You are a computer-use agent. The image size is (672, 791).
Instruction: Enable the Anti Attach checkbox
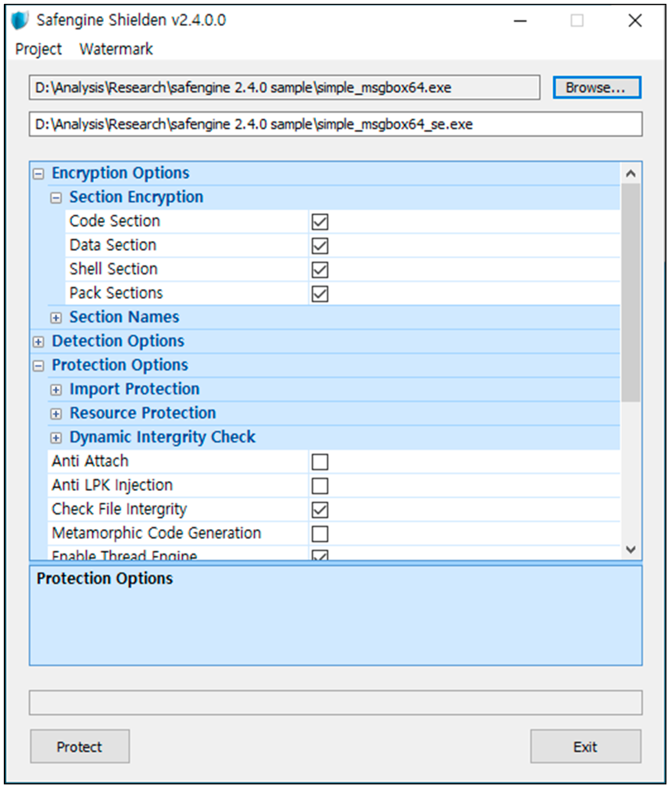click(x=319, y=462)
